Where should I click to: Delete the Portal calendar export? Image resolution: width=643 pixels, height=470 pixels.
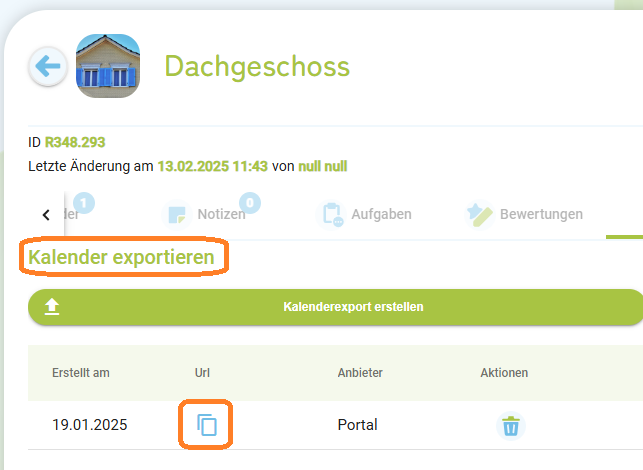pyautogui.click(x=511, y=426)
